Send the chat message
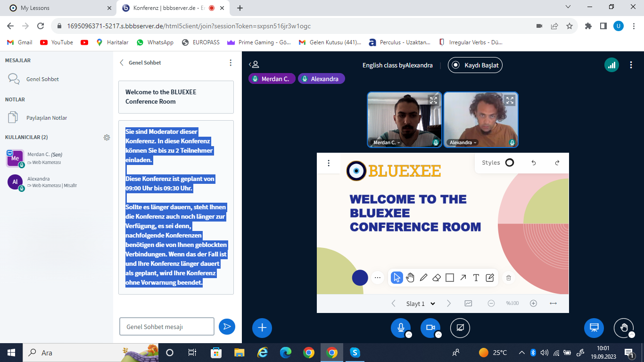644x362 pixels. pos(227,327)
